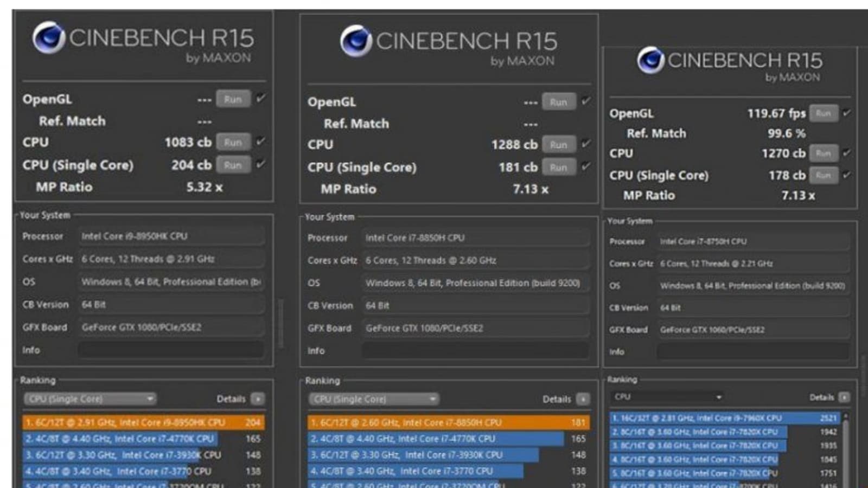Run CPU (Single Core) test in i7-8750H window

(824, 175)
